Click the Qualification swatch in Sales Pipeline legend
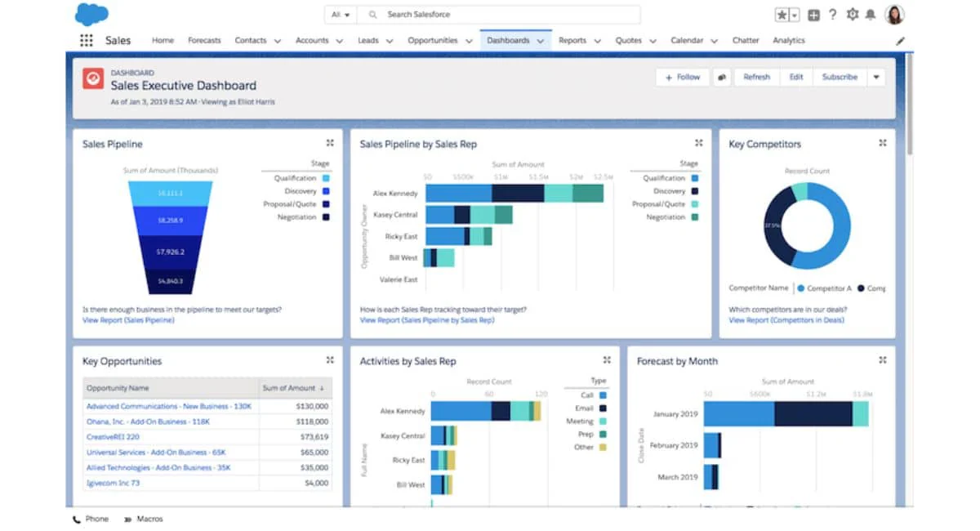The image size is (980, 531). click(x=326, y=178)
